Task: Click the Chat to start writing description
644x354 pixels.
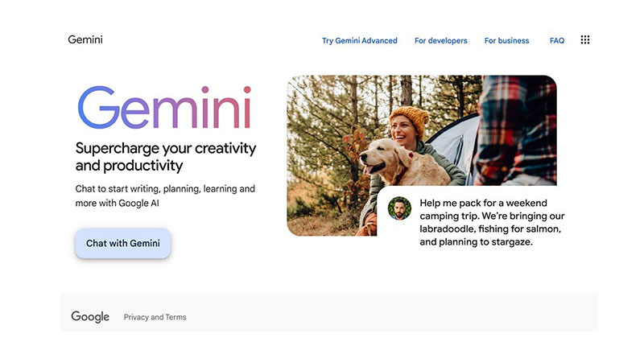Action: point(165,196)
